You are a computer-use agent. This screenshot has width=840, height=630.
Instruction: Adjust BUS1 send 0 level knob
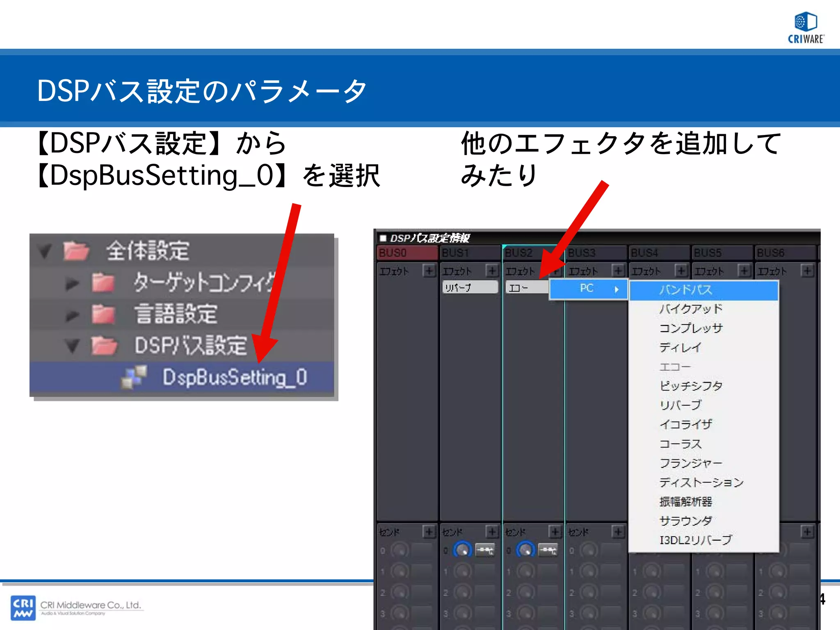pos(463,550)
